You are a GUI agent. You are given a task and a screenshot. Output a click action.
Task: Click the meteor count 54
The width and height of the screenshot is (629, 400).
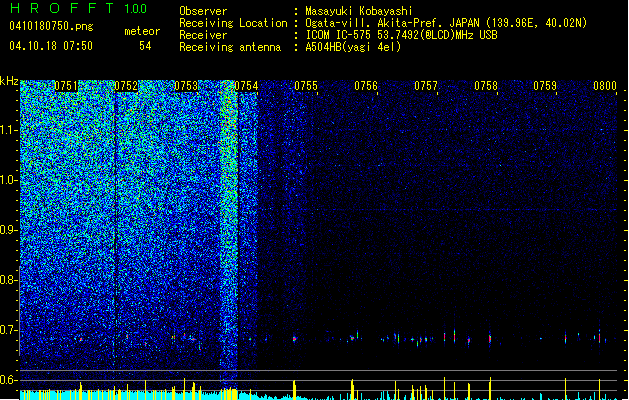[x=145, y=46]
